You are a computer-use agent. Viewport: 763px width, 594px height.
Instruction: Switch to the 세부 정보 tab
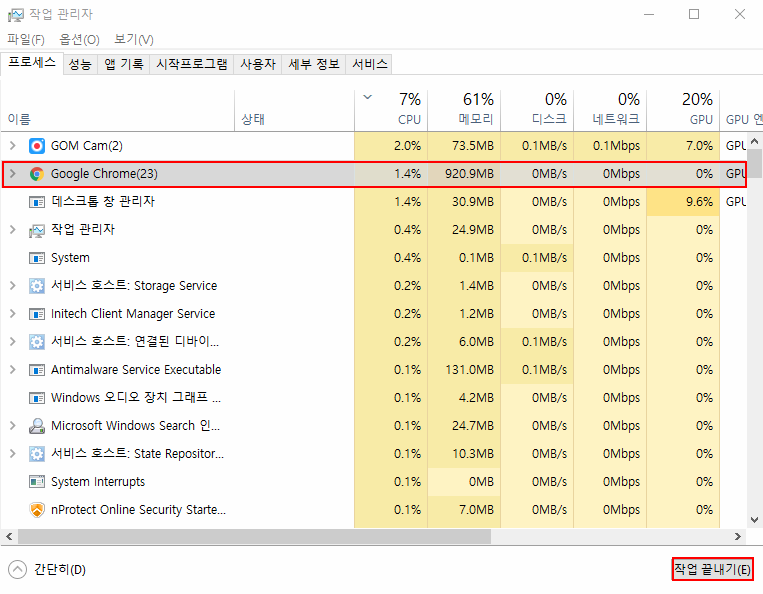pos(314,64)
